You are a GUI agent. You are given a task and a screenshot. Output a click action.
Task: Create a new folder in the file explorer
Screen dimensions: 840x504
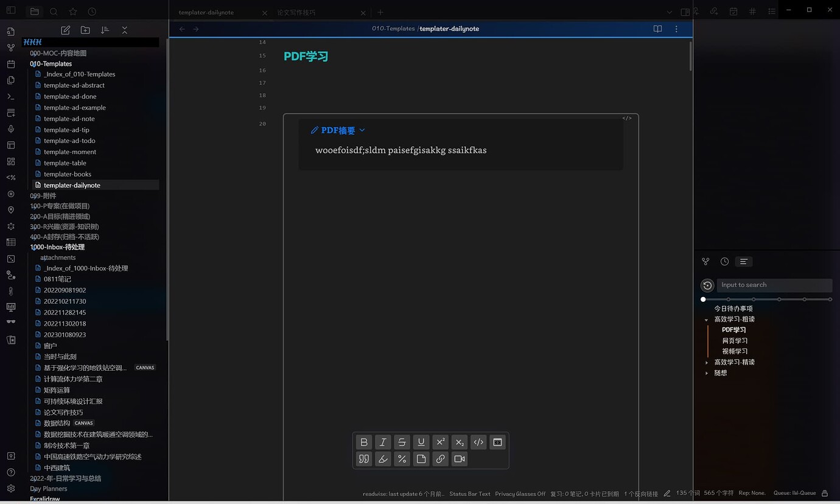[x=85, y=30]
